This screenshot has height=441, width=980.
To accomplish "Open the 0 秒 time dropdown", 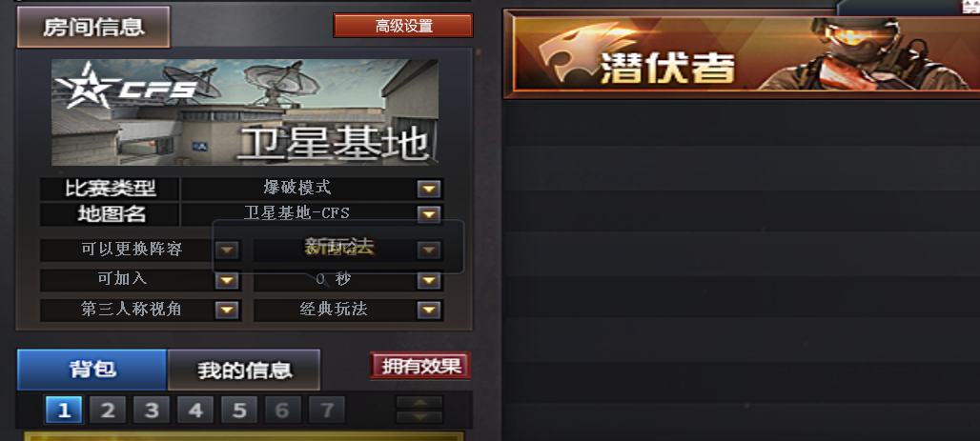I will (429, 280).
